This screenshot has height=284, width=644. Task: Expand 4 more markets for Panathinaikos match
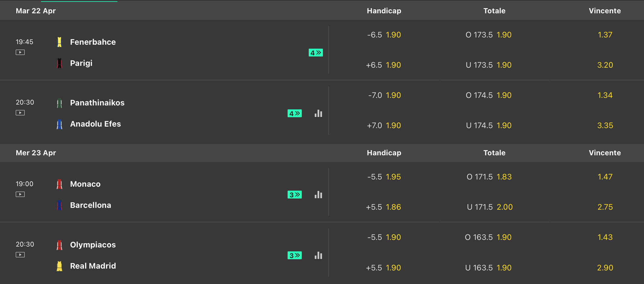(x=295, y=114)
